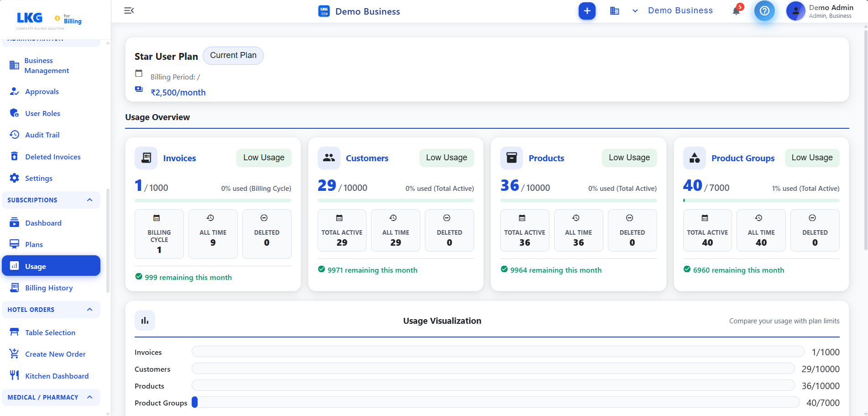Viewport: 868px width, 416px height.
Task: Click the Settings gear icon
Action: [x=14, y=178]
